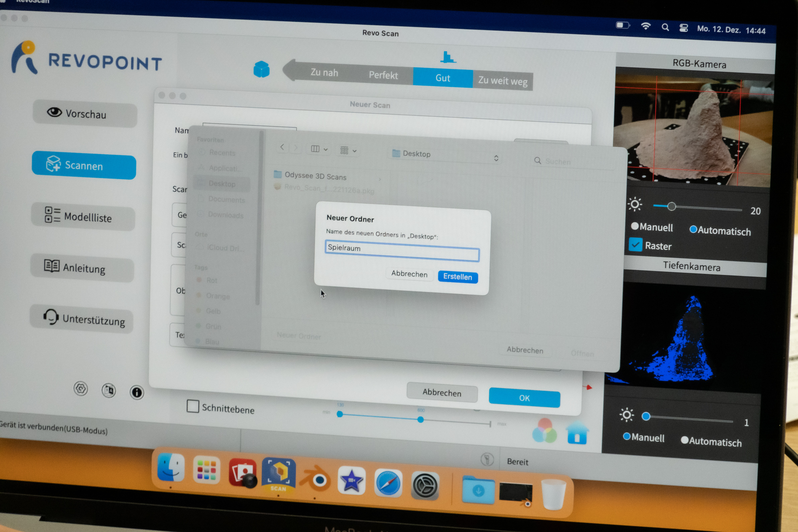Open iMovie from the dock
Screen dimensions: 798x532
pyautogui.click(x=352, y=481)
